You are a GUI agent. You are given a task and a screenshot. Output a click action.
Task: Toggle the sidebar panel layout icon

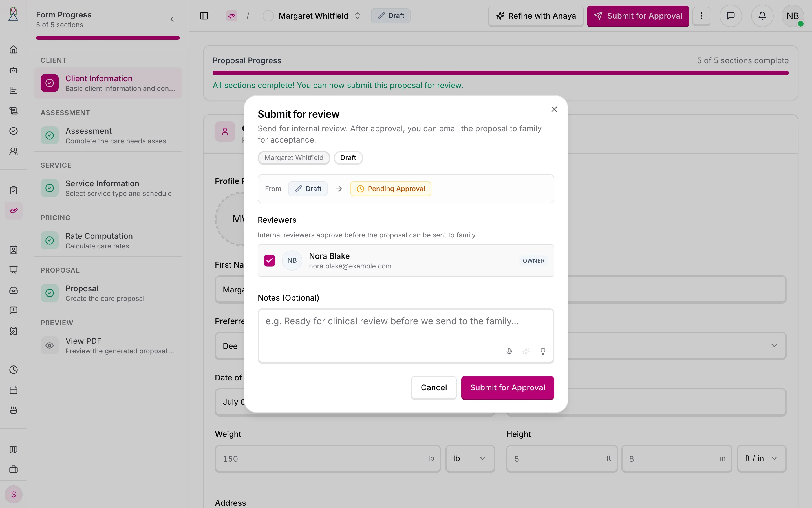204,16
